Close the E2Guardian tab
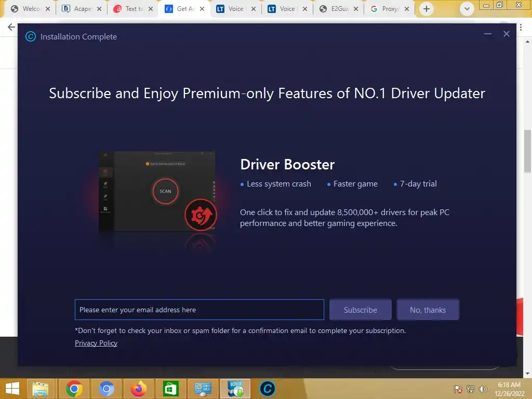Image resolution: width=532 pixels, height=399 pixels. pyautogui.click(x=356, y=9)
